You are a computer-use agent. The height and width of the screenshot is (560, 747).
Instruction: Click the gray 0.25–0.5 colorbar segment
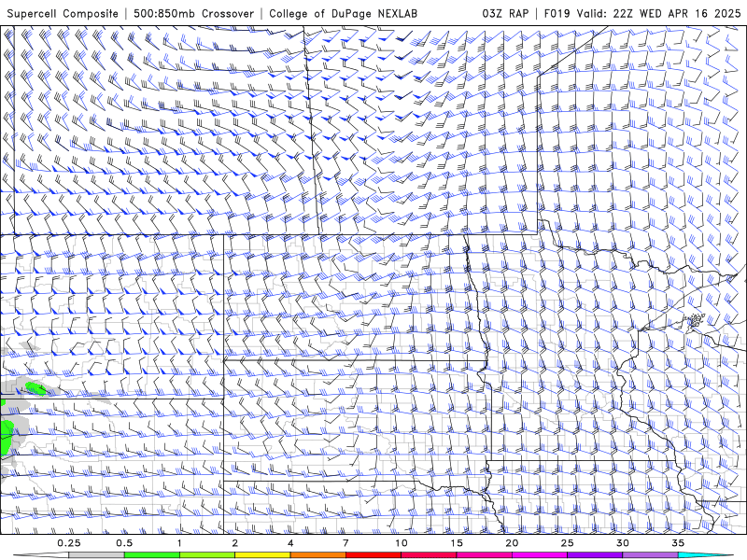(x=96, y=555)
